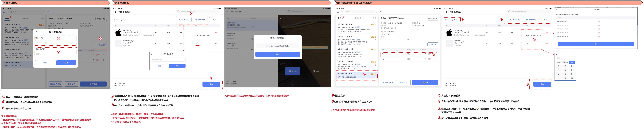The image size is (644, 129).
Task: Open Dcg shelf row chevron in 15:48 screenshot
Action: 435,59
